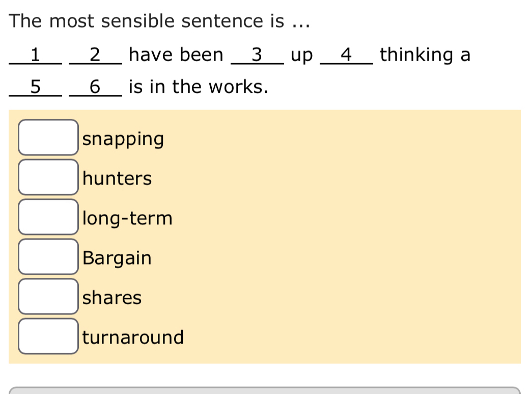Click the word "Bargain"
This screenshot has height=394, width=532.
click(117, 258)
